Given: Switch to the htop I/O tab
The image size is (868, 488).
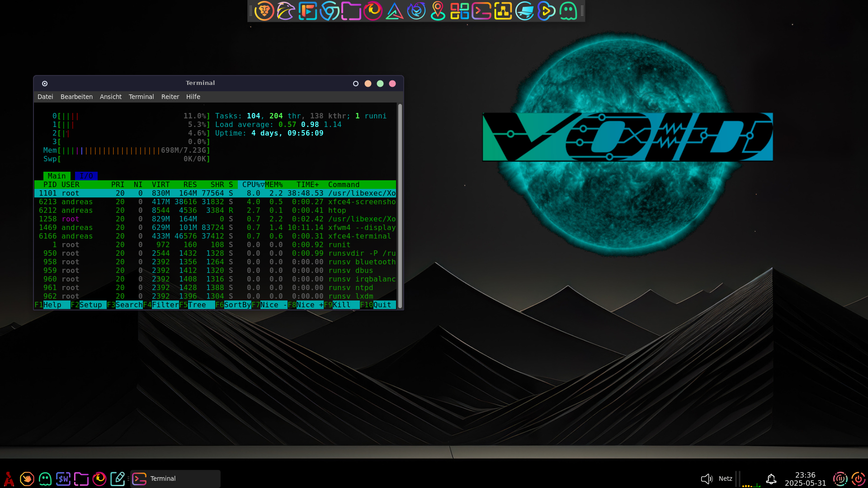Looking at the screenshot, I should click(86, 176).
